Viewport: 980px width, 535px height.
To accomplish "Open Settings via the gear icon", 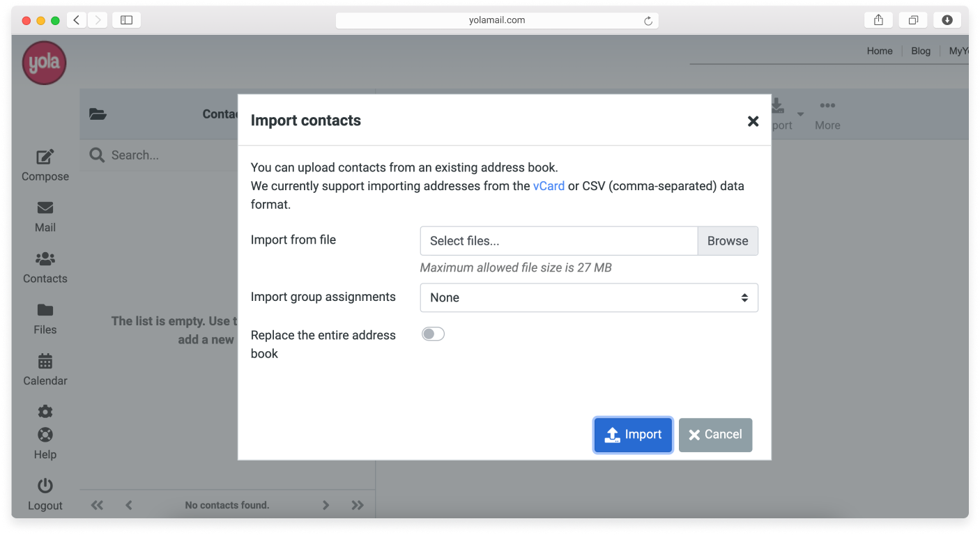I will (x=45, y=412).
